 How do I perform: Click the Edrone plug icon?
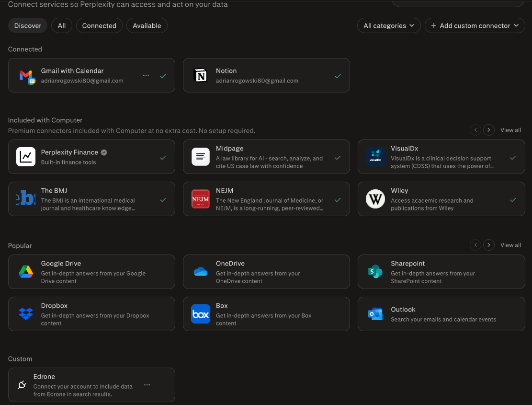22,385
